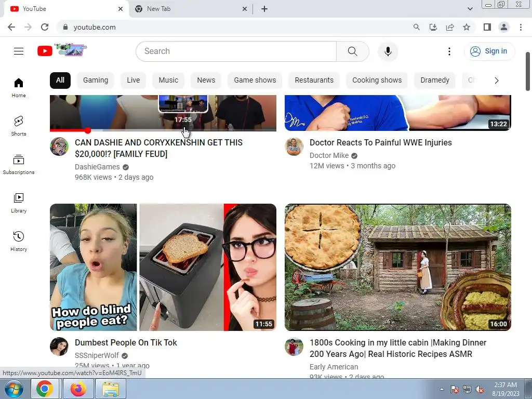Click the install app icon

click(x=433, y=27)
